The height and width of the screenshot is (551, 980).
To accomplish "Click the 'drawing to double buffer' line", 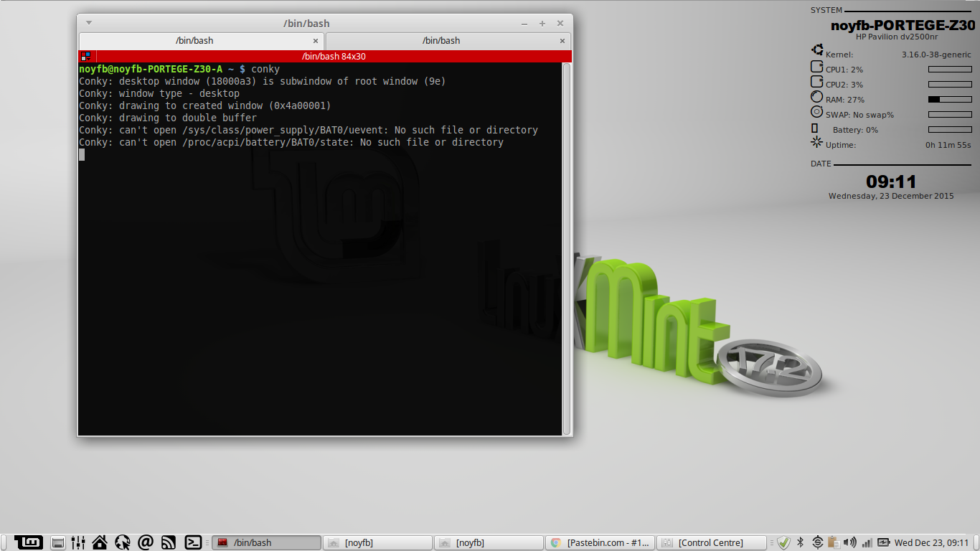I will [168, 118].
